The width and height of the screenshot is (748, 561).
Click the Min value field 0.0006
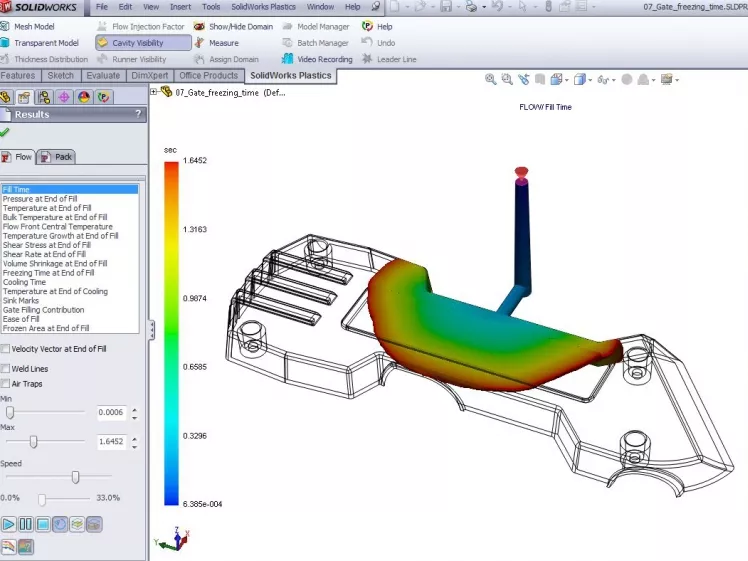tap(111, 412)
